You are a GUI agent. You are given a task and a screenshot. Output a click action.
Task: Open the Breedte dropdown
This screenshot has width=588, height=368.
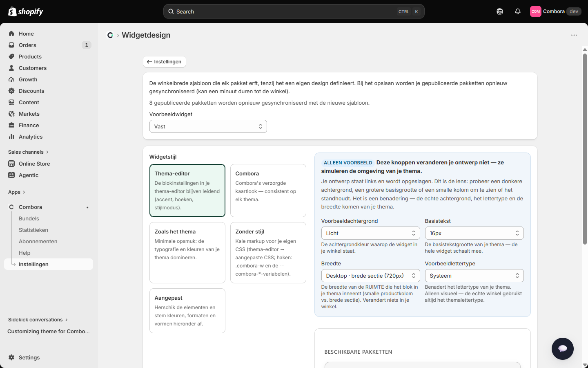371,276
